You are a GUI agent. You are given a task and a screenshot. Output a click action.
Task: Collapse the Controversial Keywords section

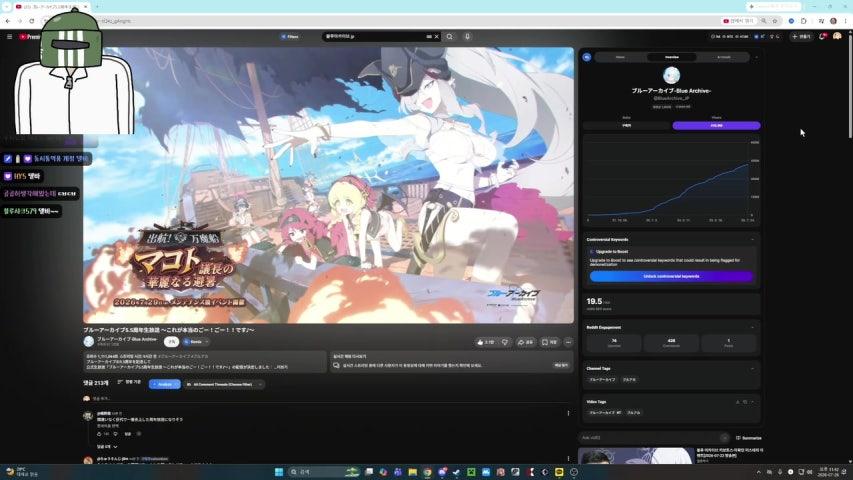[752, 239]
